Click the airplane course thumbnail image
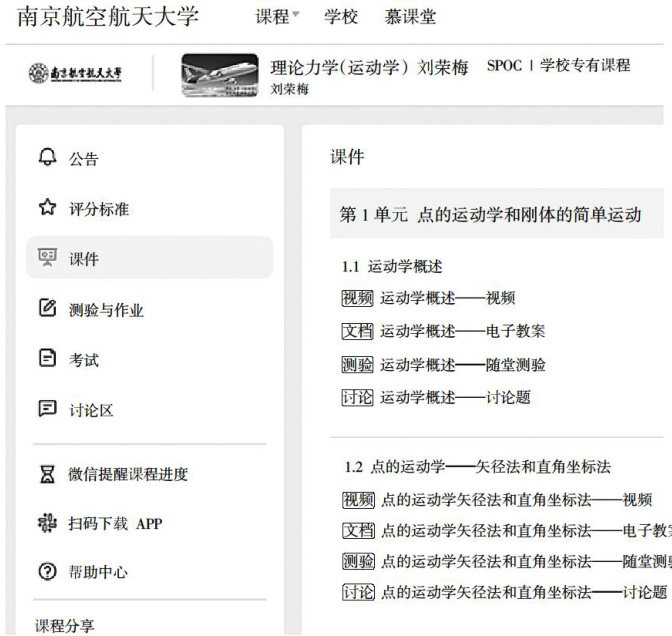This screenshot has width=672, height=636. coord(219,75)
